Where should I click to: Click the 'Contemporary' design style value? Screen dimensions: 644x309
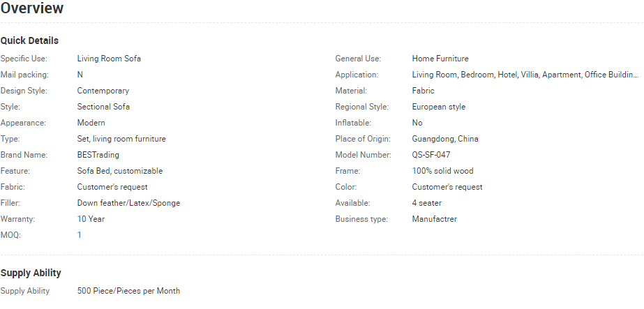[x=103, y=91]
